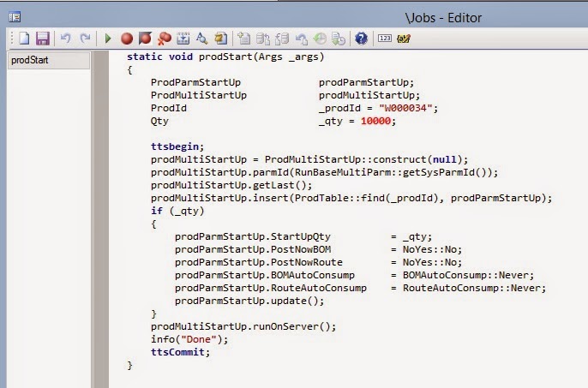588x388 pixels.
Task: Enable or disable breakpoint with half-shaded circle icon
Action: pyautogui.click(x=145, y=39)
